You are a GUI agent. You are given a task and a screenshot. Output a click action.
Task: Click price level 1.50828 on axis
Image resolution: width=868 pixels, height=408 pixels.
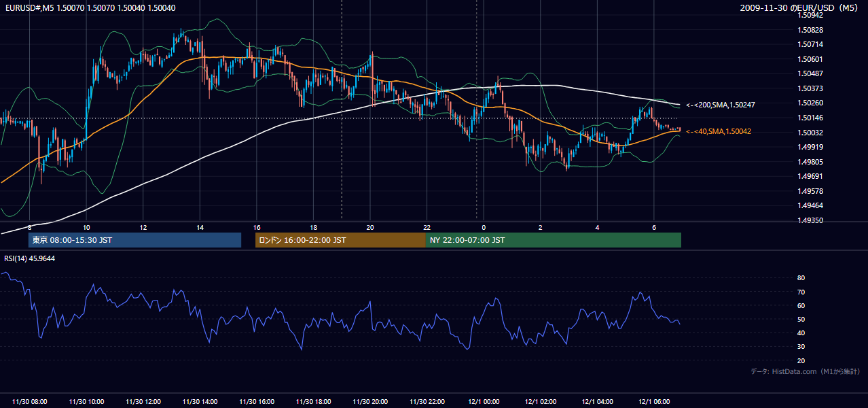[x=810, y=30]
